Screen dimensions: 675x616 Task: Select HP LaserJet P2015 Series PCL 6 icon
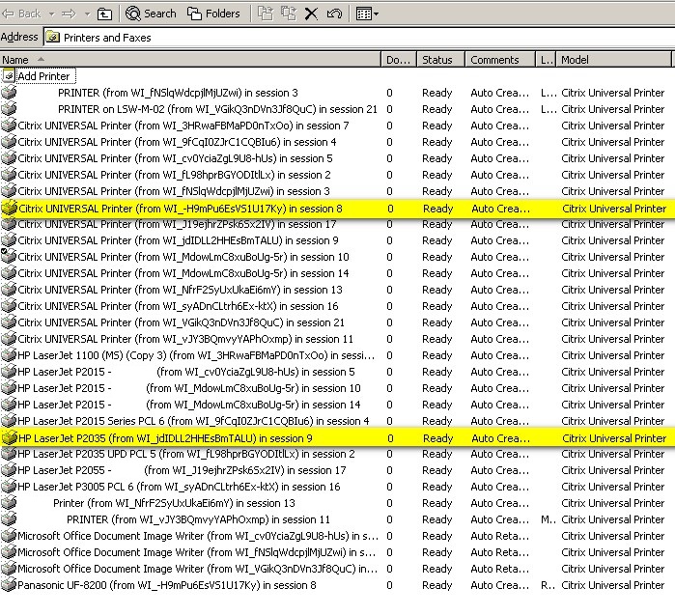(9, 420)
